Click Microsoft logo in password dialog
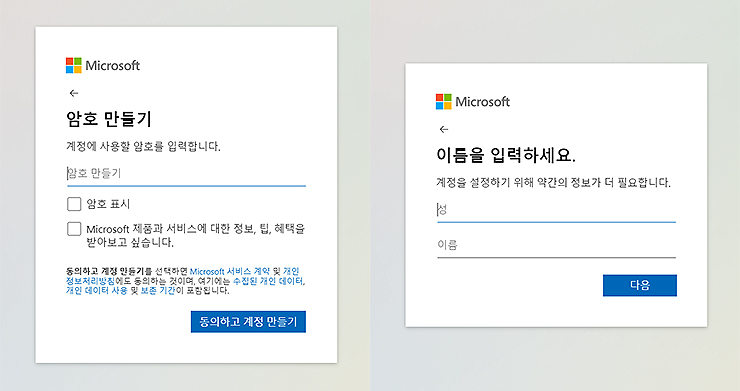This screenshot has width=740, height=391. (x=103, y=66)
